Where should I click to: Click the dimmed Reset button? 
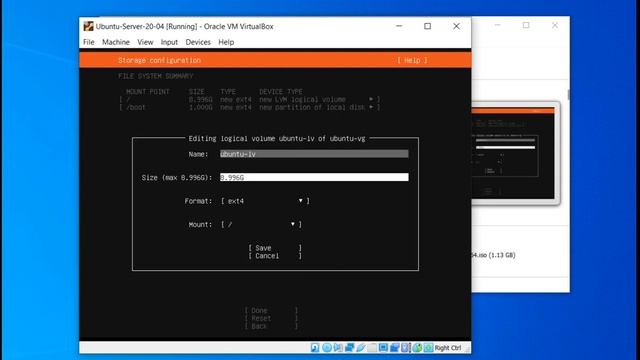(x=271, y=318)
